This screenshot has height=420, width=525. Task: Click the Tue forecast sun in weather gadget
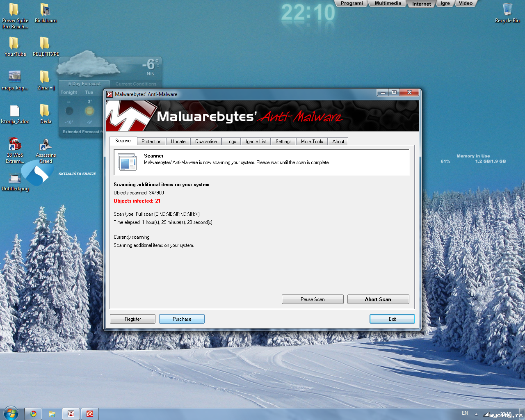pyautogui.click(x=89, y=111)
